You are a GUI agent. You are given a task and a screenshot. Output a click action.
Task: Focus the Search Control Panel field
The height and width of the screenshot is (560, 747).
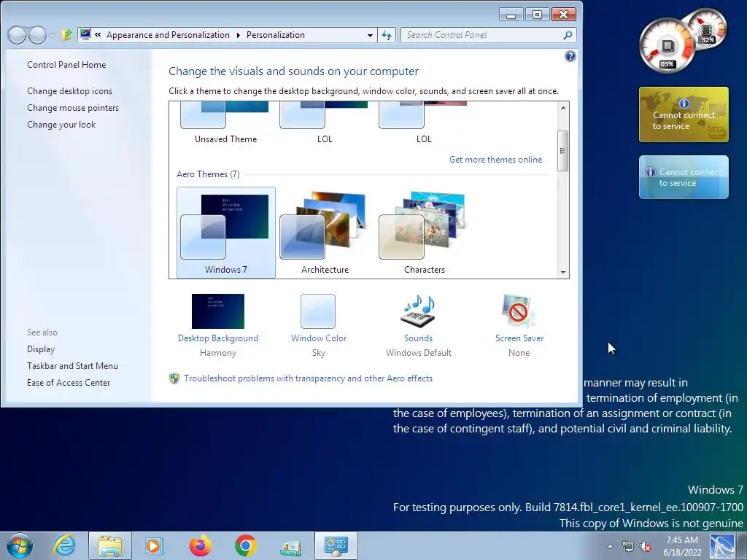tap(483, 35)
